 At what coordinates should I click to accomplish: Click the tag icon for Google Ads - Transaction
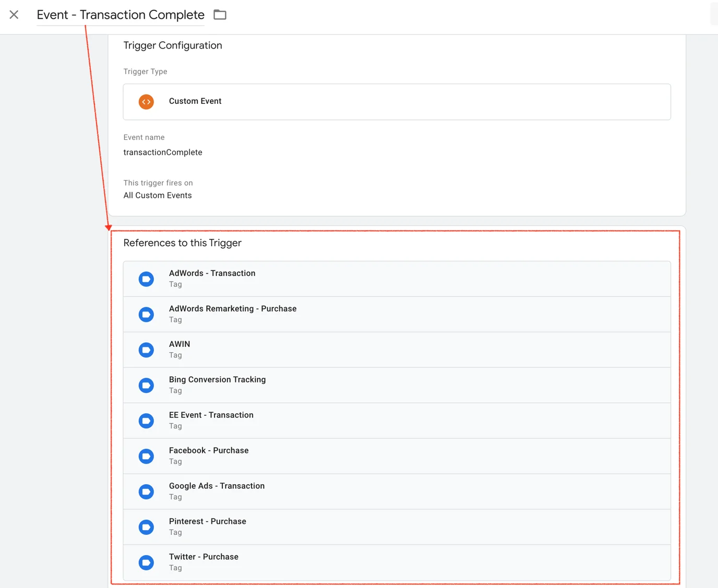[x=146, y=492]
